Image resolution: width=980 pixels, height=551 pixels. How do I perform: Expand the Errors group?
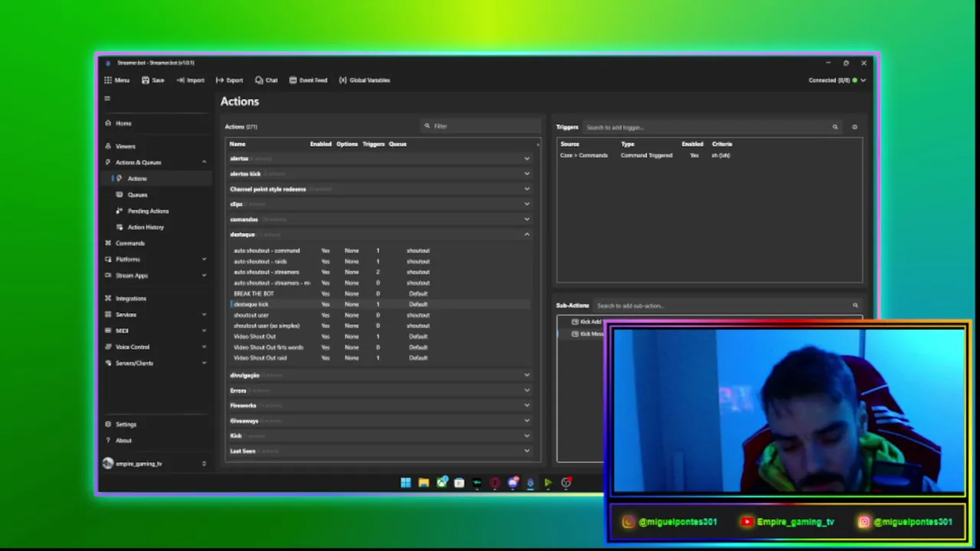click(527, 390)
